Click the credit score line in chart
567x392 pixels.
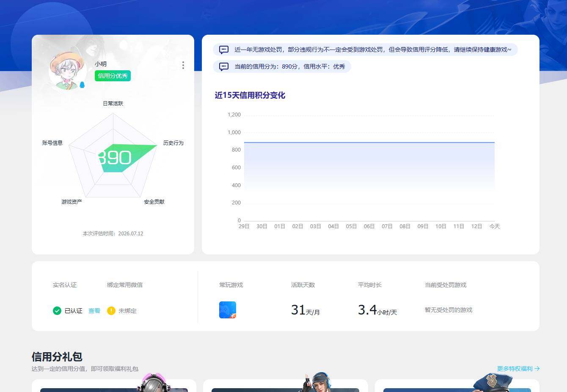point(369,143)
